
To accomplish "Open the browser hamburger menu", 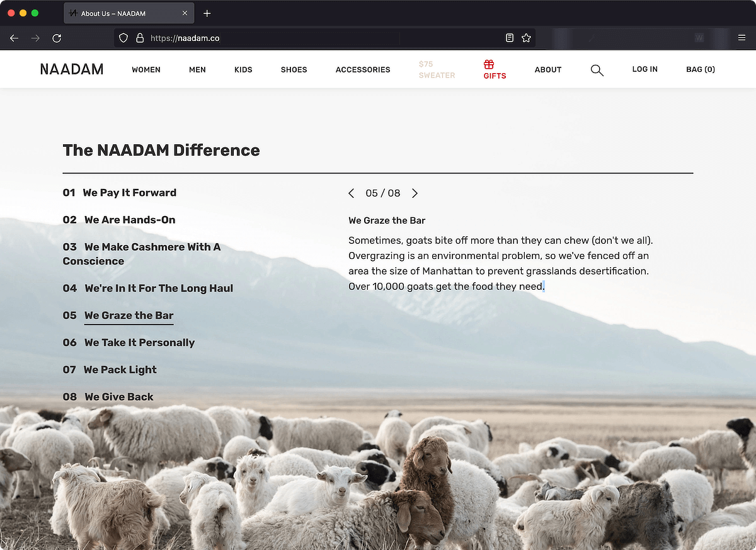I will point(742,38).
